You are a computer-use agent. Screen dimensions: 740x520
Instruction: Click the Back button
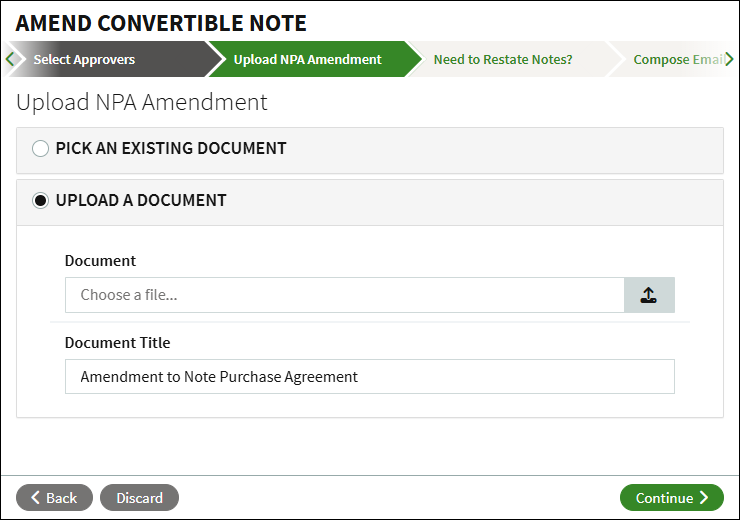54,498
